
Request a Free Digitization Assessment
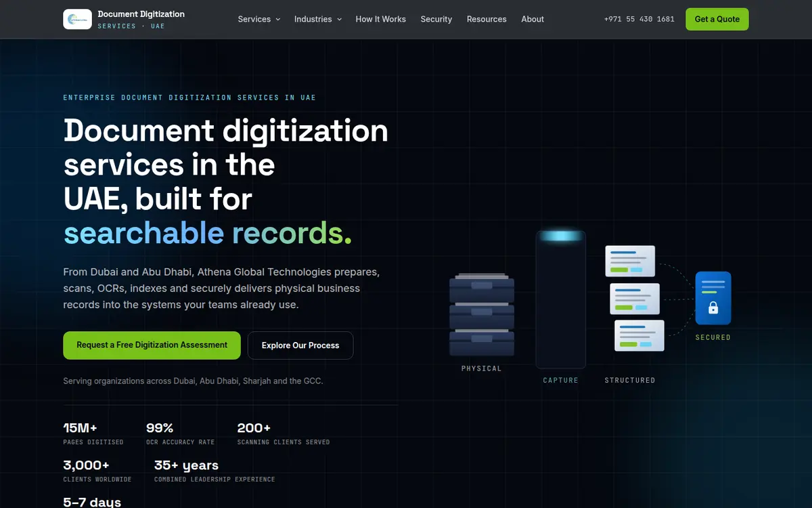(x=152, y=345)
